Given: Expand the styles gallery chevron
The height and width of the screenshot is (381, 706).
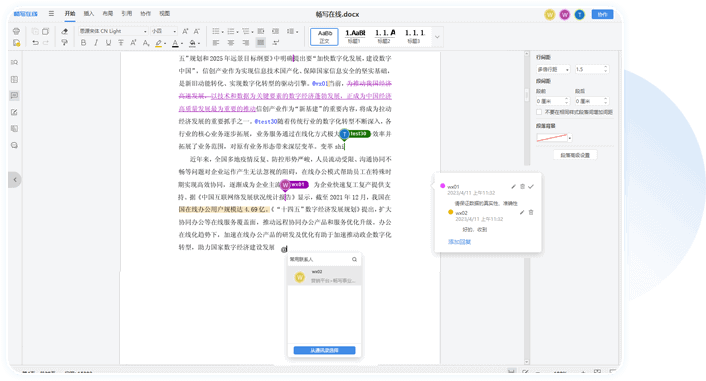Looking at the screenshot, I should 437,37.
